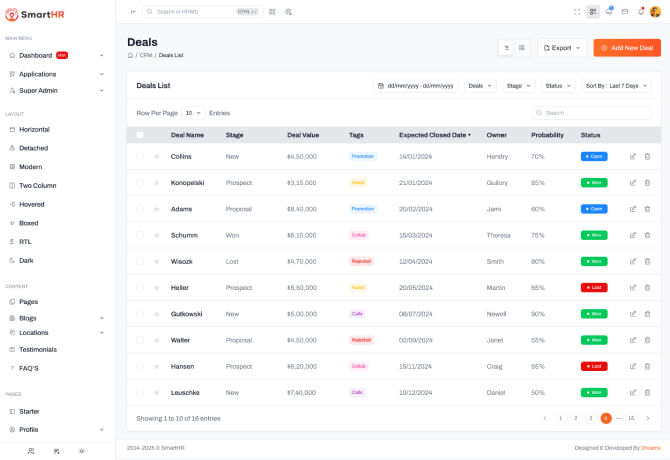Open the Export dropdown

click(562, 47)
